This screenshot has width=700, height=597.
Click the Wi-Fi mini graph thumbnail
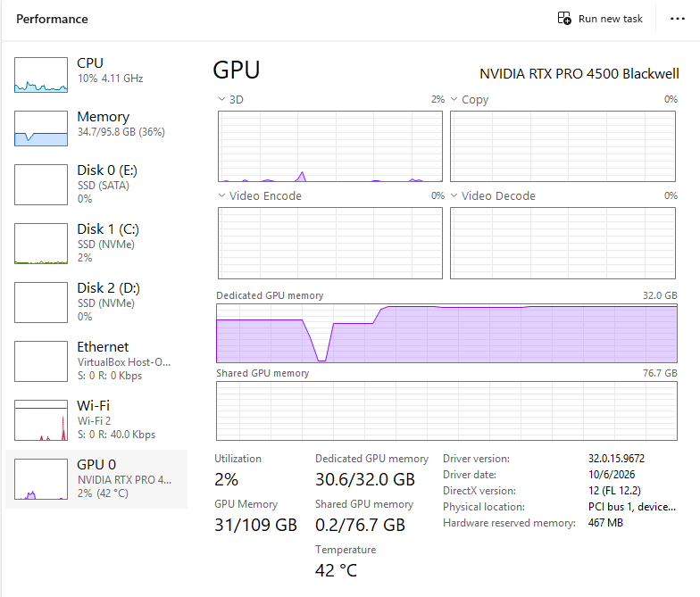point(41,419)
